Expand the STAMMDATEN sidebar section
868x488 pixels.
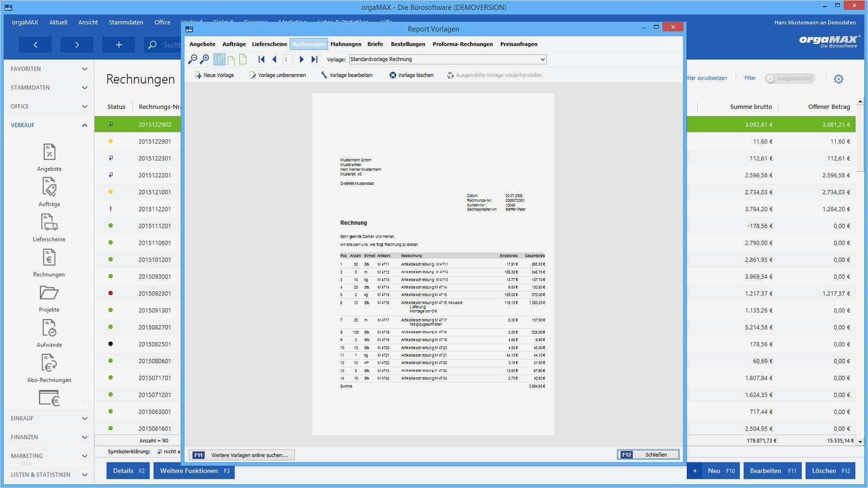pyautogui.click(x=49, y=87)
